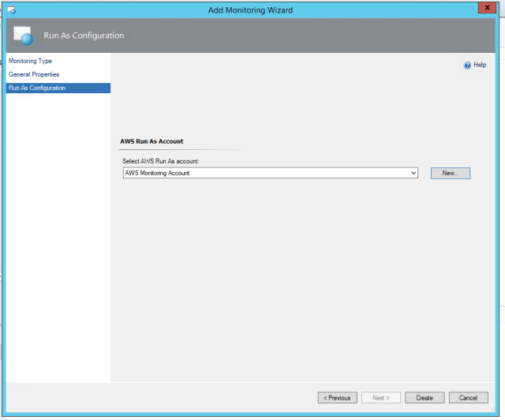Select Run As Configuration in the sidebar

click(37, 88)
